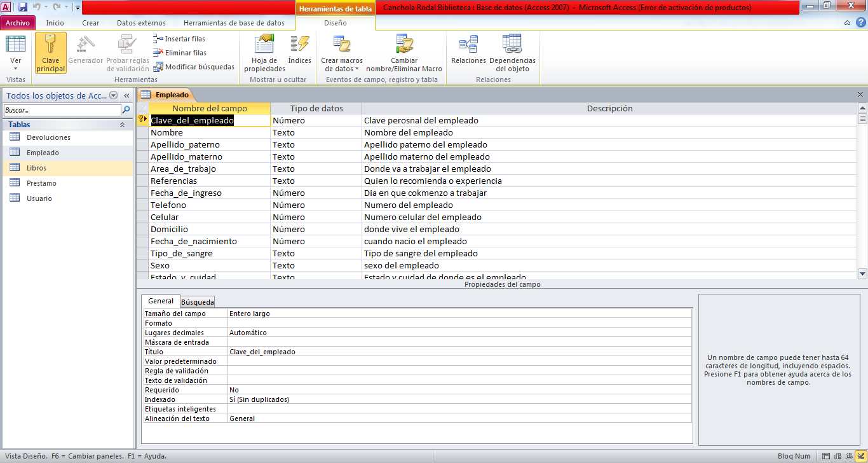Click the Título property value field
868x463 pixels.
coord(459,352)
